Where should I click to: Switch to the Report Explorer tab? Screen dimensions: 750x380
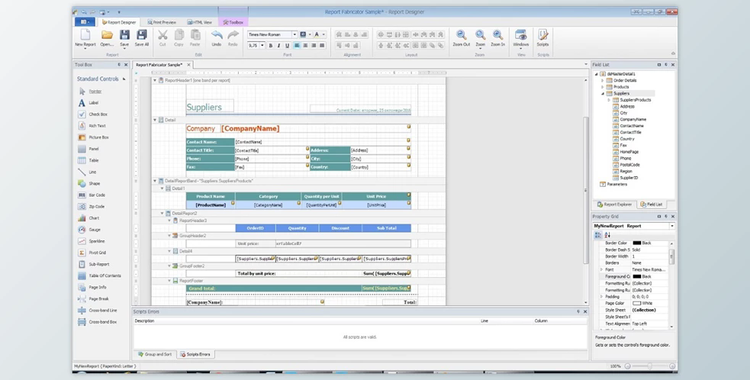tap(615, 204)
